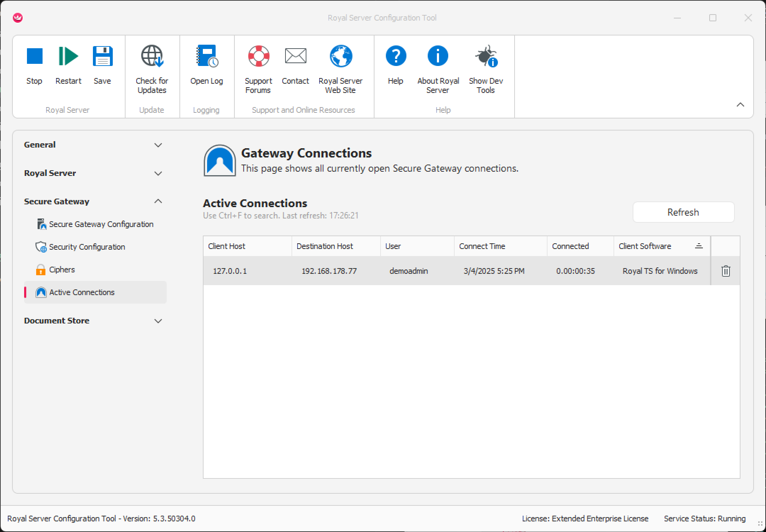Click the Check for Updates globe icon

[152, 56]
